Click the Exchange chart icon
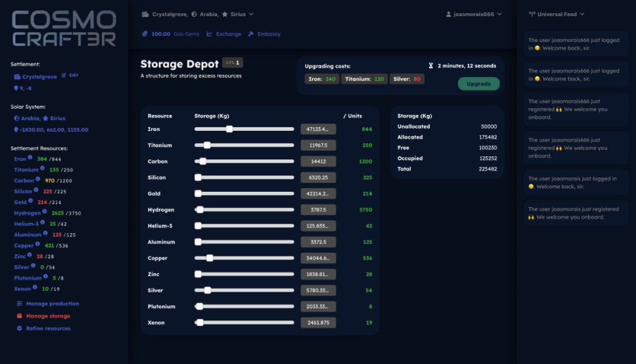This screenshot has height=364, width=636. (x=209, y=34)
